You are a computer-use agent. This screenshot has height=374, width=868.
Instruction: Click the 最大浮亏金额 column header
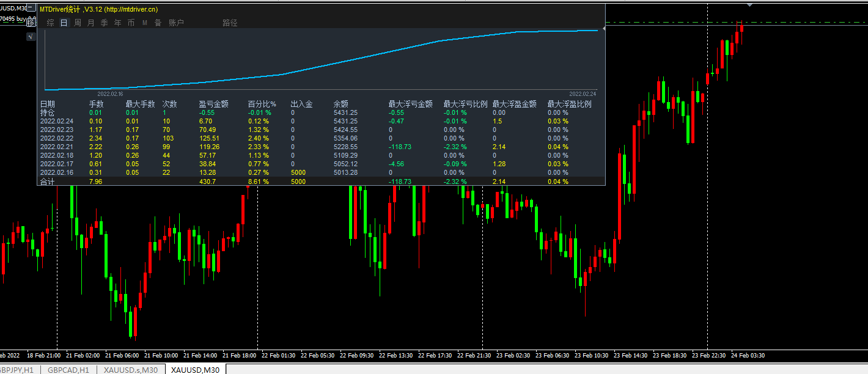pos(411,104)
